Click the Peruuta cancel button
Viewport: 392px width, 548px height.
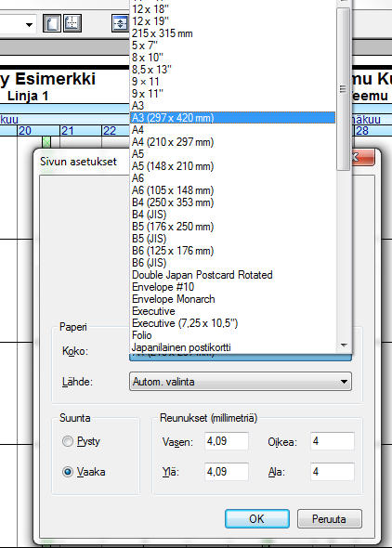[330, 518]
